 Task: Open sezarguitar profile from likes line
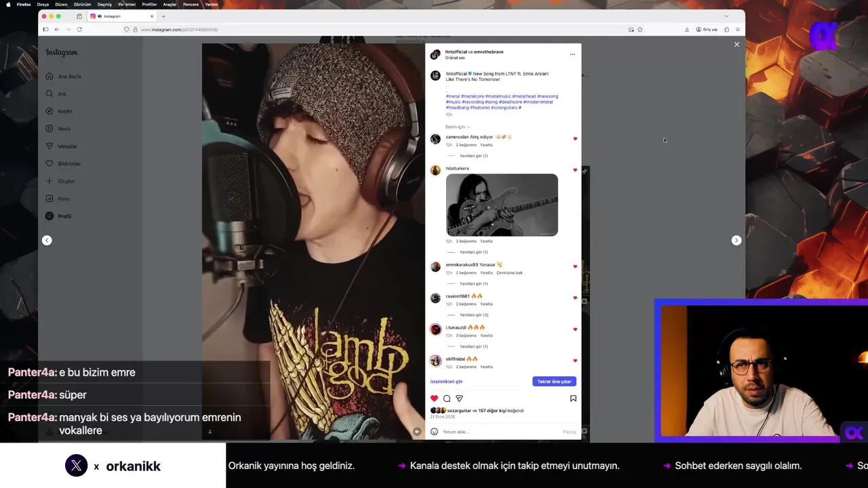pyautogui.click(x=458, y=411)
